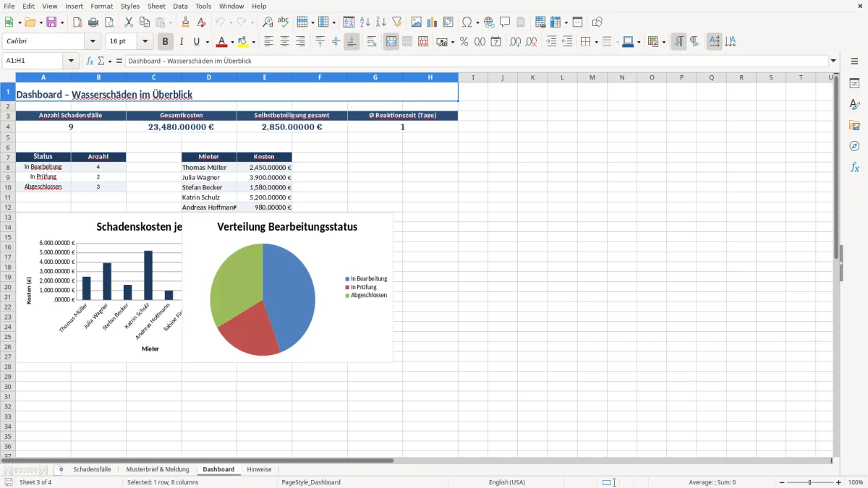Image resolution: width=868 pixels, height=488 pixels.
Task: Click the Print icon
Action: [x=93, y=22]
